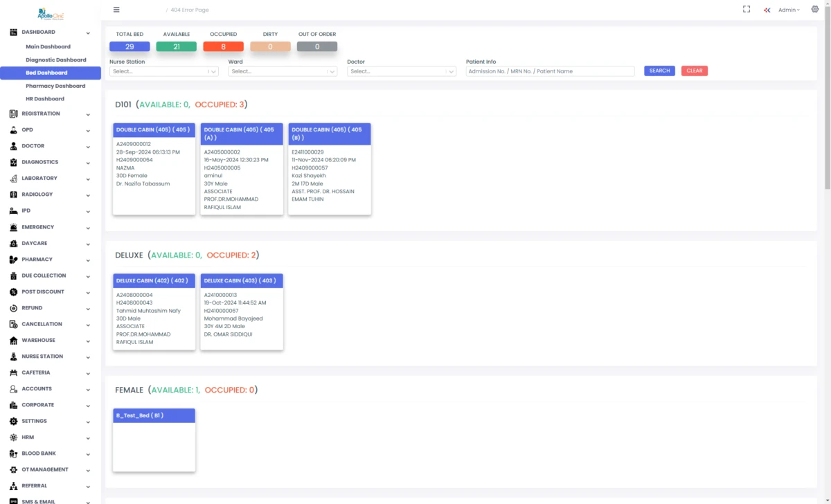Click the Patient Info search field
This screenshot has height=504, width=831.
[x=551, y=71]
